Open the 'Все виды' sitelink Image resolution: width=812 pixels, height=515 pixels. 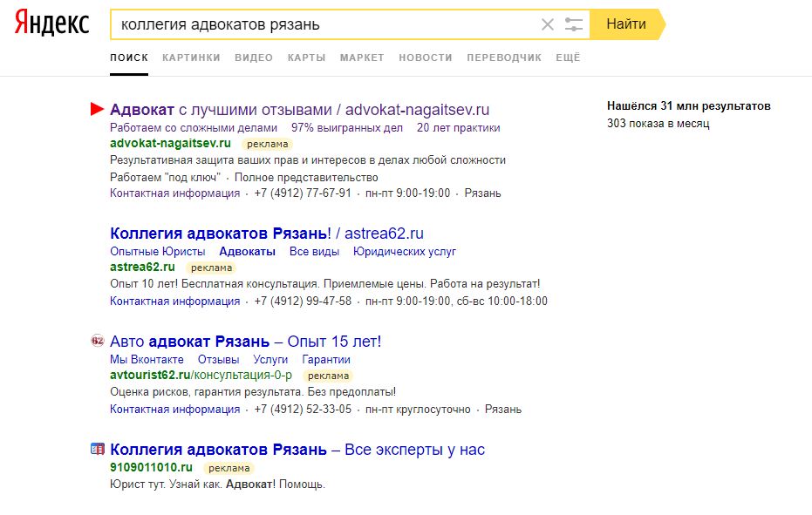pos(314,252)
